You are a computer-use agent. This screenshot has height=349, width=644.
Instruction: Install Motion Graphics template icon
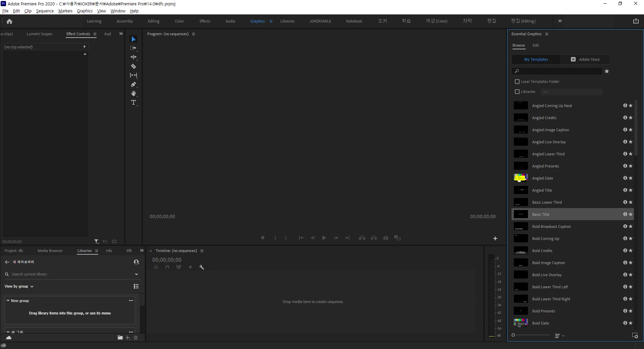635,336
